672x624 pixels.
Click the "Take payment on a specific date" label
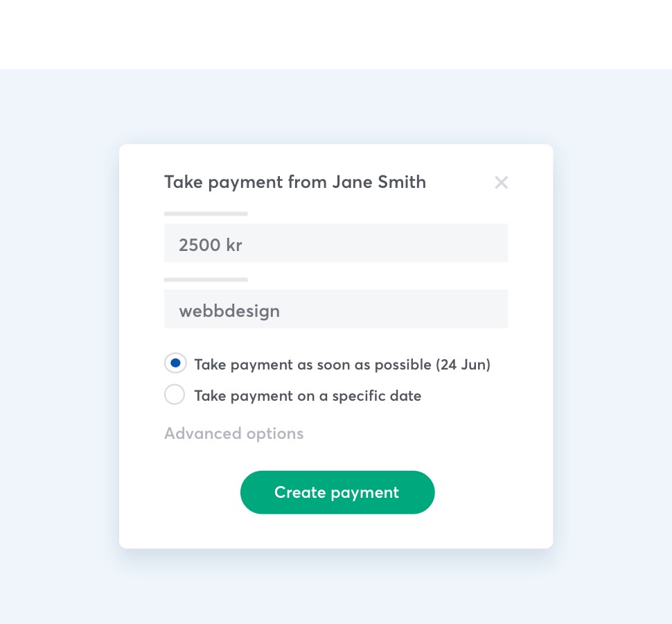click(308, 396)
